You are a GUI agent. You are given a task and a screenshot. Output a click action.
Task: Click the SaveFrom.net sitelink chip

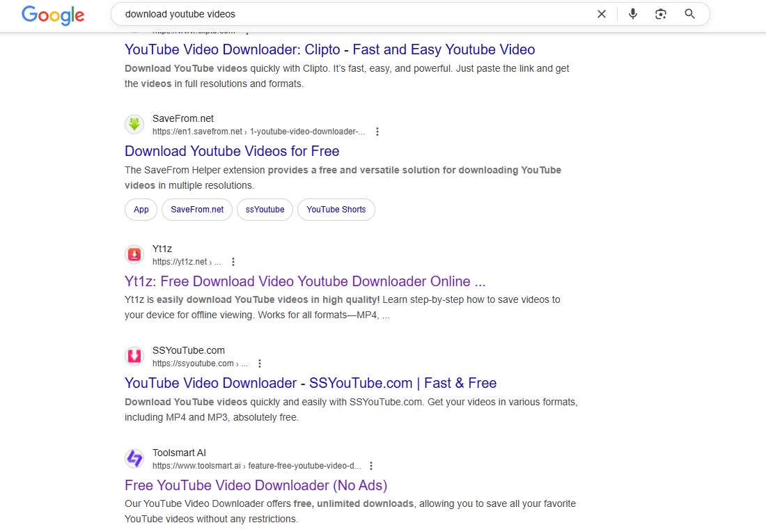point(197,210)
